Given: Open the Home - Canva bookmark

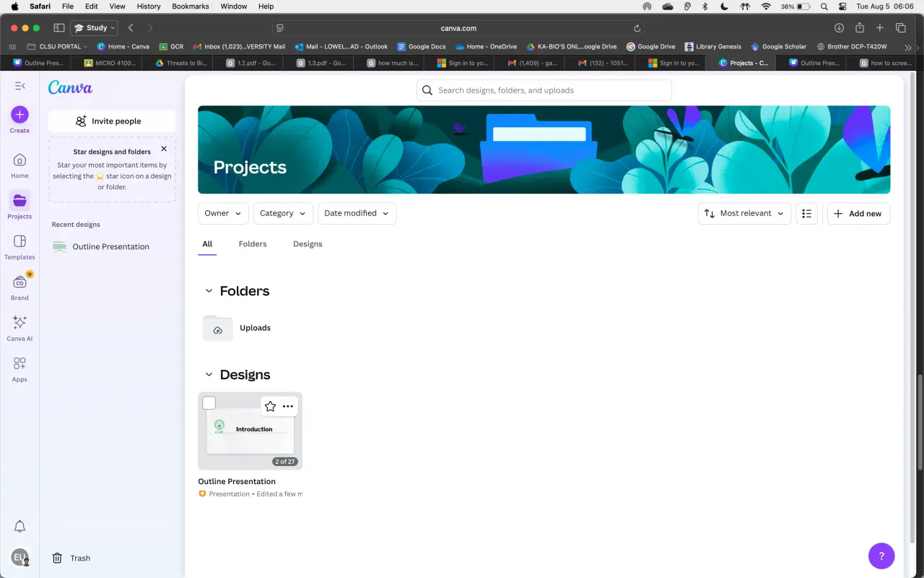Looking at the screenshot, I should [123, 46].
